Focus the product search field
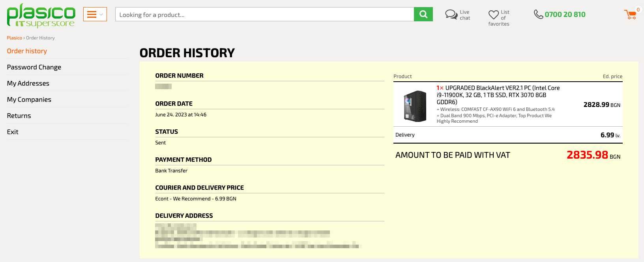Viewport: 644px width, 262px height. pos(264,15)
